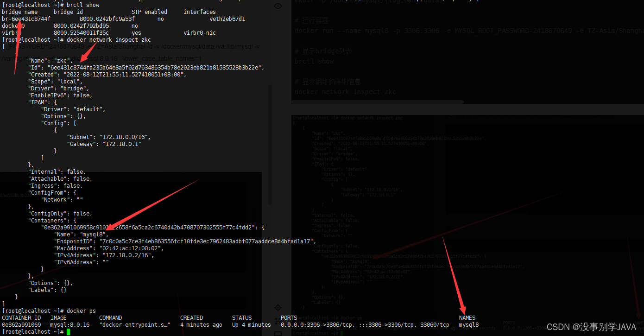Click 'interfaces' column header
Image resolution: width=644 pixels, height=336 pixels.
click(200, 12)
